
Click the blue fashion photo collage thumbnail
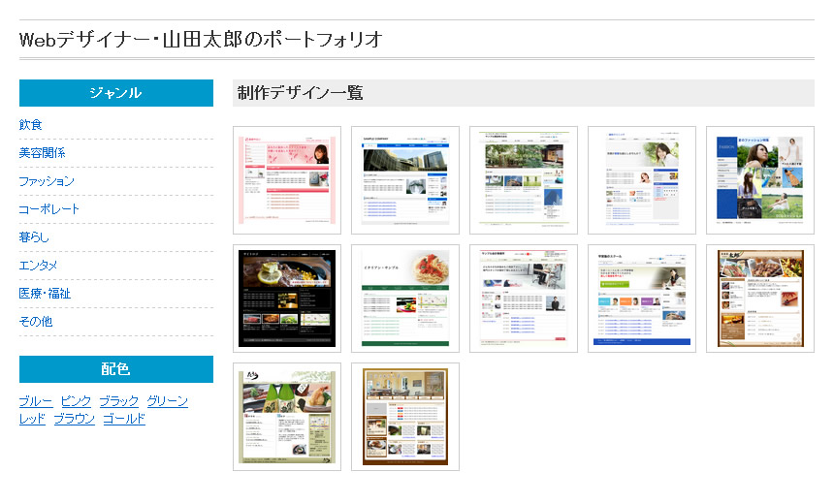click(760, 180)
